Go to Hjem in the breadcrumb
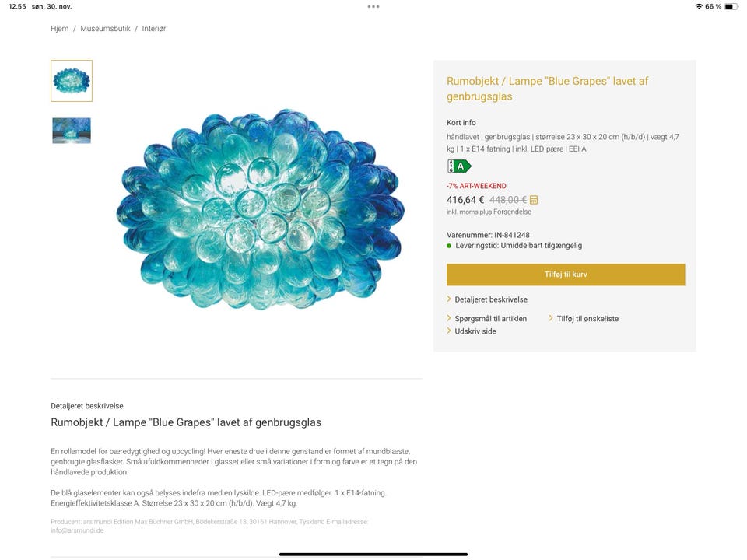Image resolution: width=747 pixels, height=560 pixels. 60,29
